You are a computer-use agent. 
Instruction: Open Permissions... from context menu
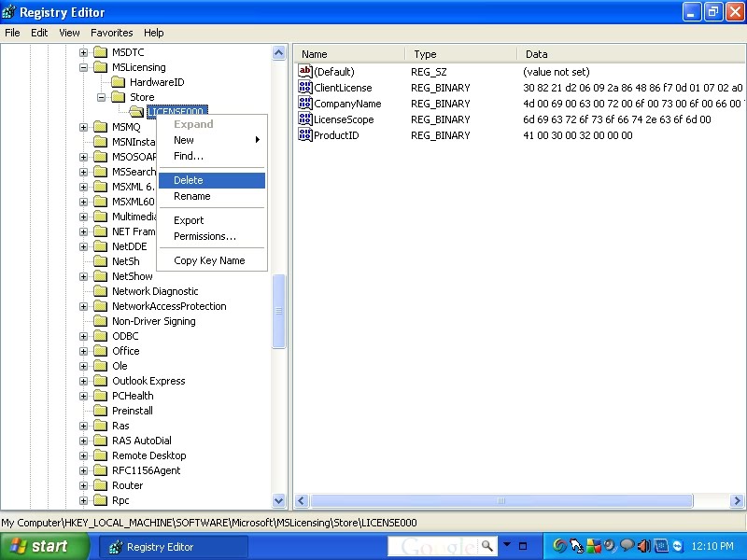(x=212, y=236)
